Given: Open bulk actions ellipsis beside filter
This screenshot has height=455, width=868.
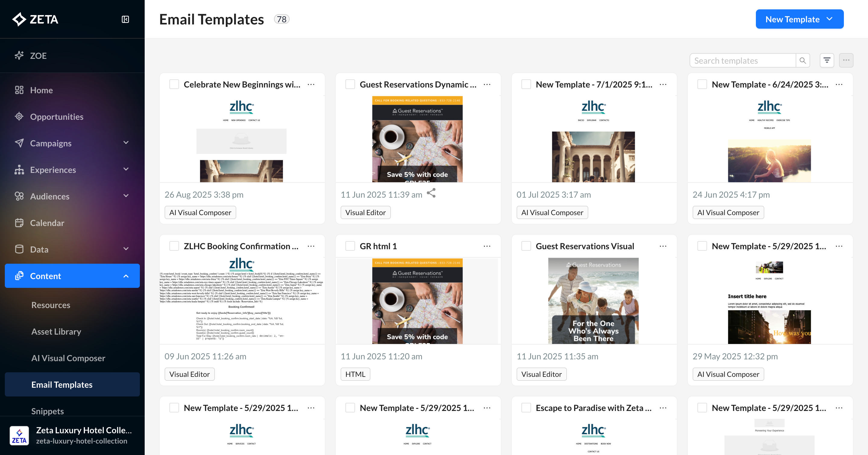Looking at the screenshot, I should [x=846, y=60].
